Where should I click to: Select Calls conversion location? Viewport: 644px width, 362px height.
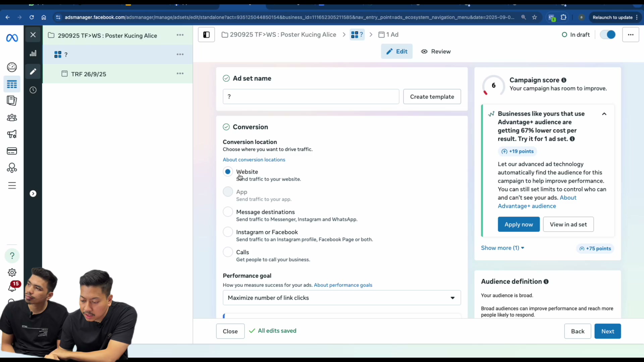[x=228, y=252]
